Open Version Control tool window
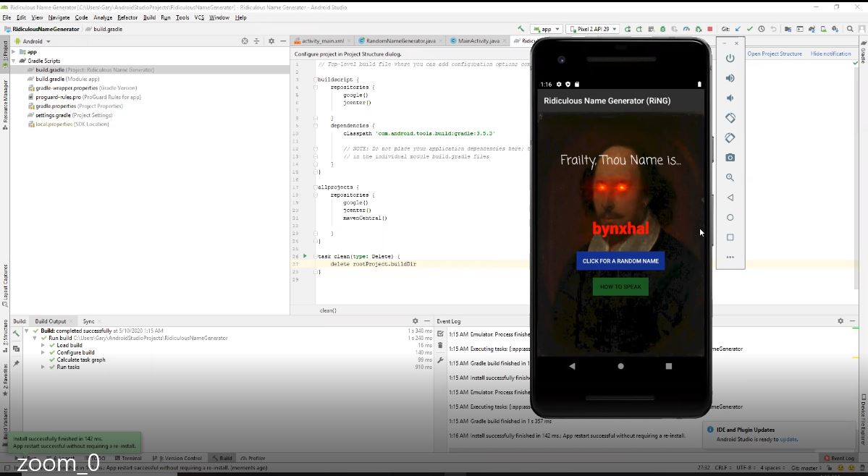868x476 pixels. click(x=177, y=458)
